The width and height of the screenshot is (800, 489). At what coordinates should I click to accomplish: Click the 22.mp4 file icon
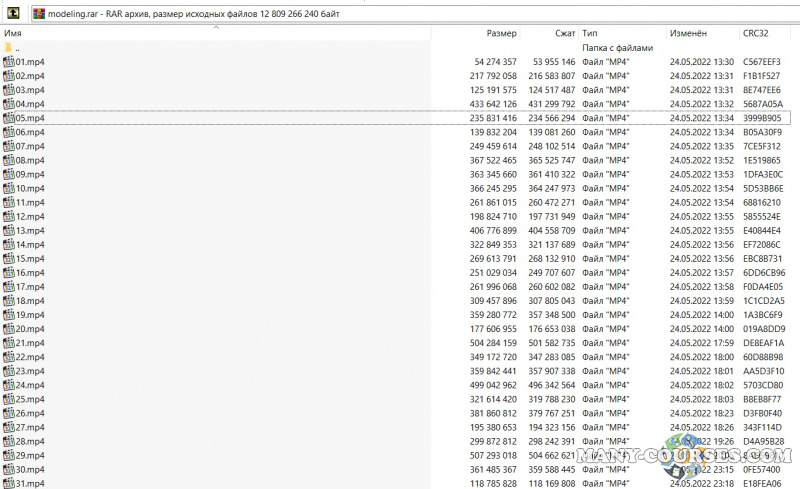9,357
